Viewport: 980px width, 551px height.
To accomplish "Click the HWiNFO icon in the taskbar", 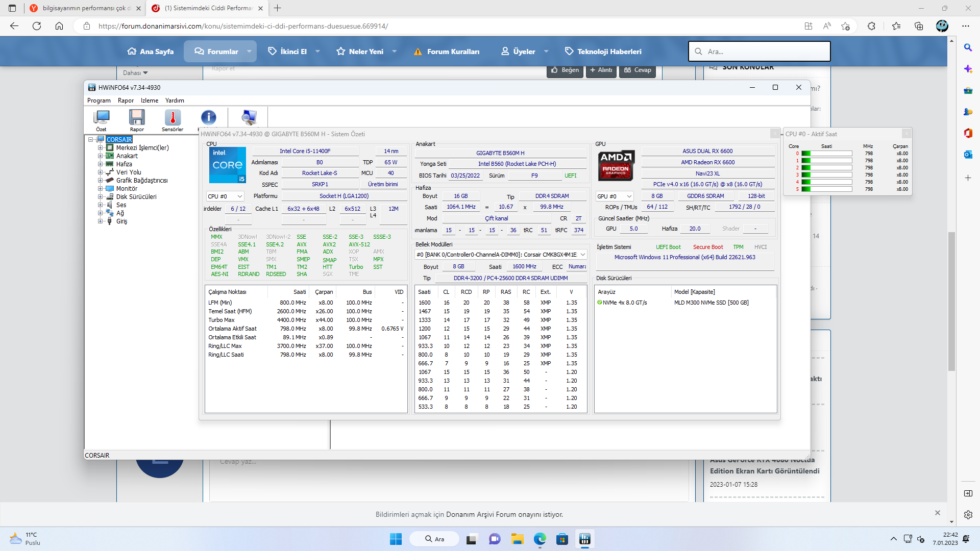I will coord(584,539).
